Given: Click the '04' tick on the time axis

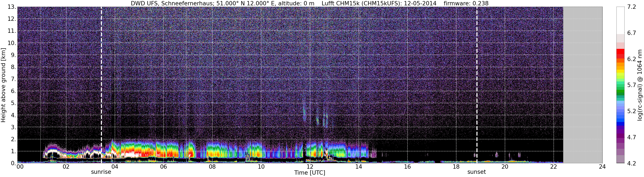Looking at the screenshot, I should pos(115,167).
